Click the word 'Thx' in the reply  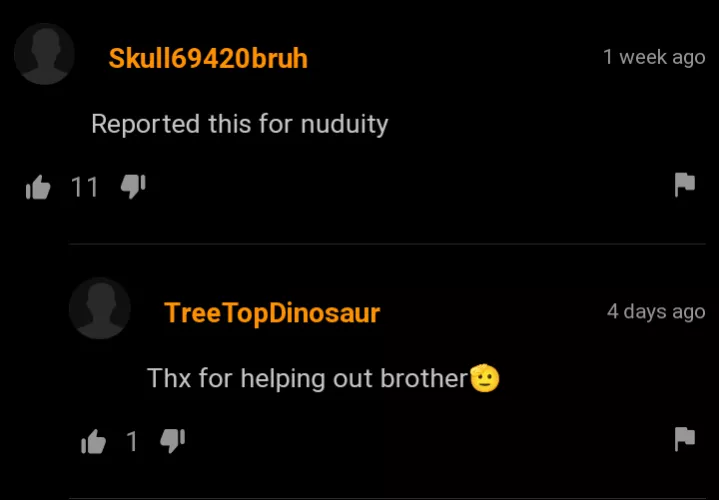[169, 378]
